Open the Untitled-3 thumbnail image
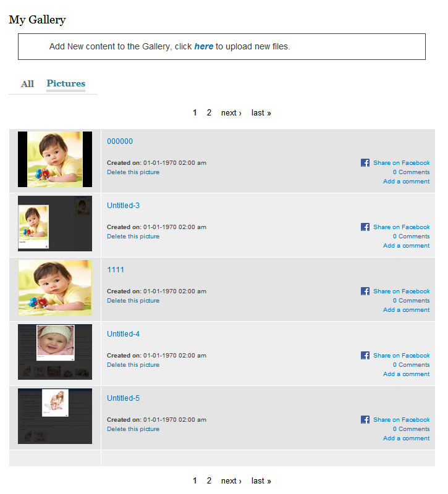Viewport: 448px width, 494px height. coord(55,224)
